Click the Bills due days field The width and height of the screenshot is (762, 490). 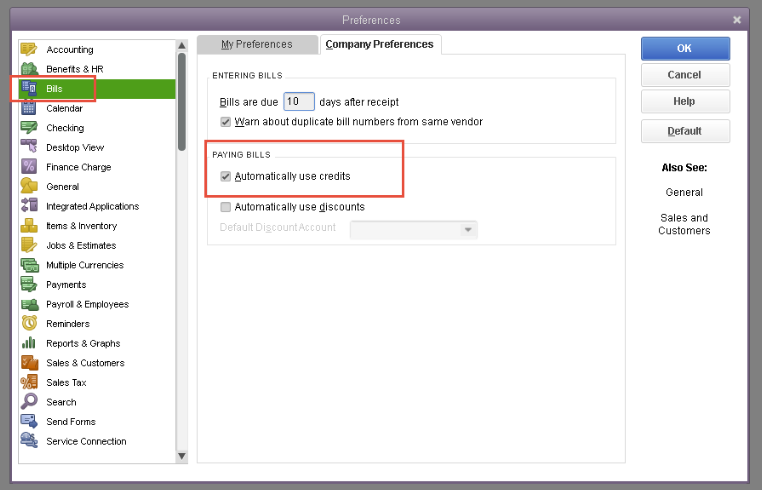pyautogui.click(x=298, y=102)
